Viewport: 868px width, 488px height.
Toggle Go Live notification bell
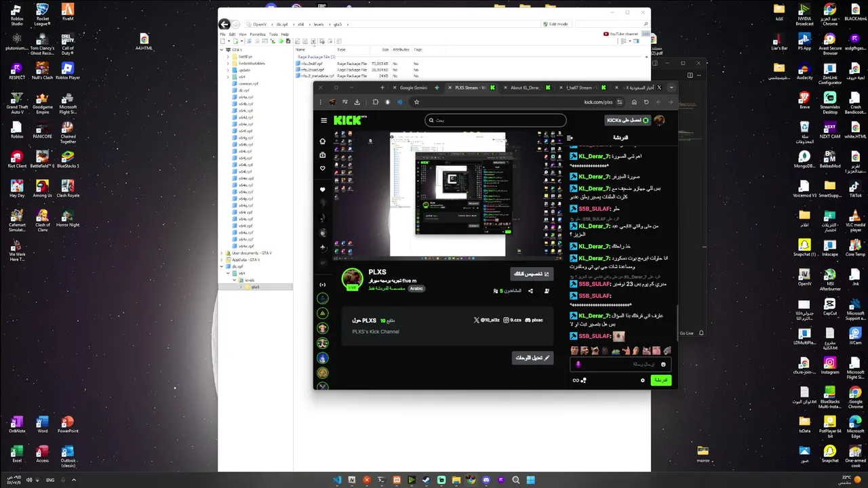coord(701,333)
